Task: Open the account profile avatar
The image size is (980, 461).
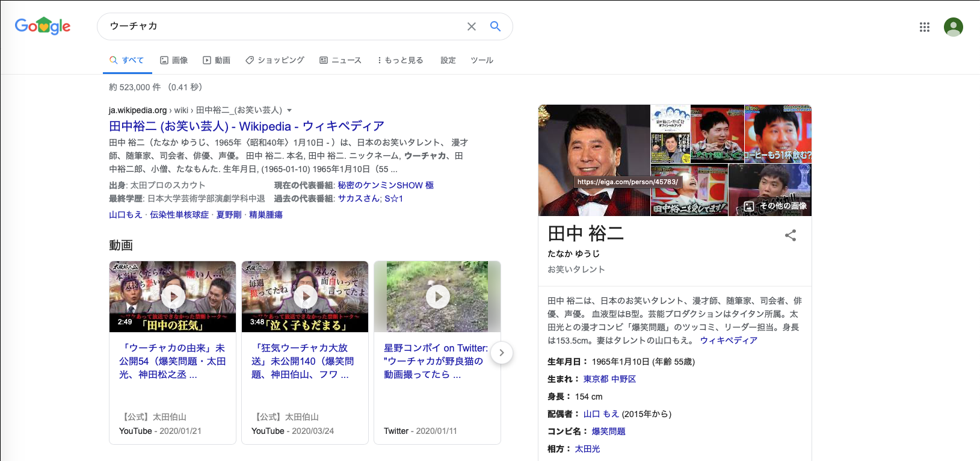Action: pyautogui.click(x=954, y=26)
